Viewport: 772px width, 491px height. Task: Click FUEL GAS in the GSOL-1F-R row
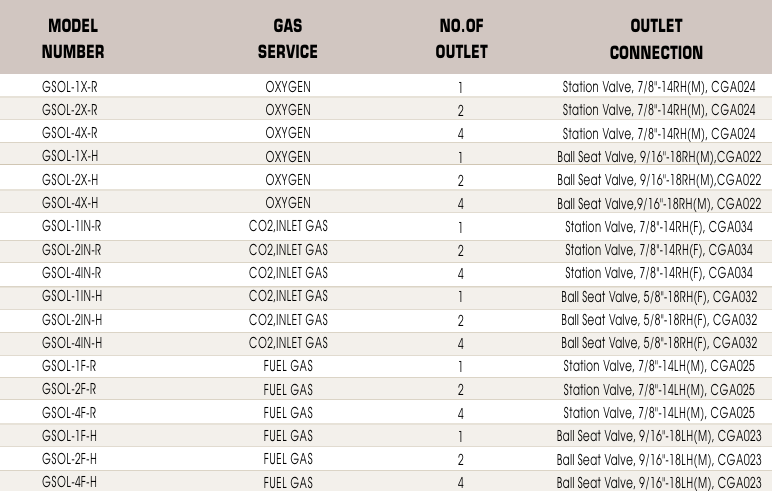tap(288, 366)
